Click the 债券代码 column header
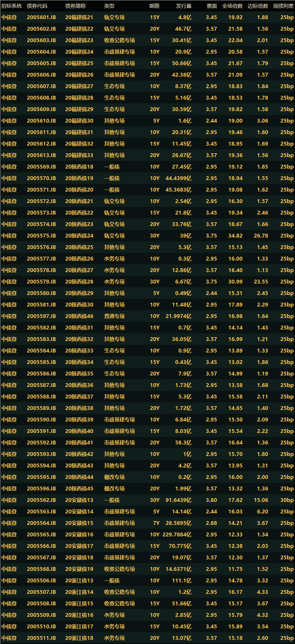Screen dimensions: 295x644 point(37,6)
